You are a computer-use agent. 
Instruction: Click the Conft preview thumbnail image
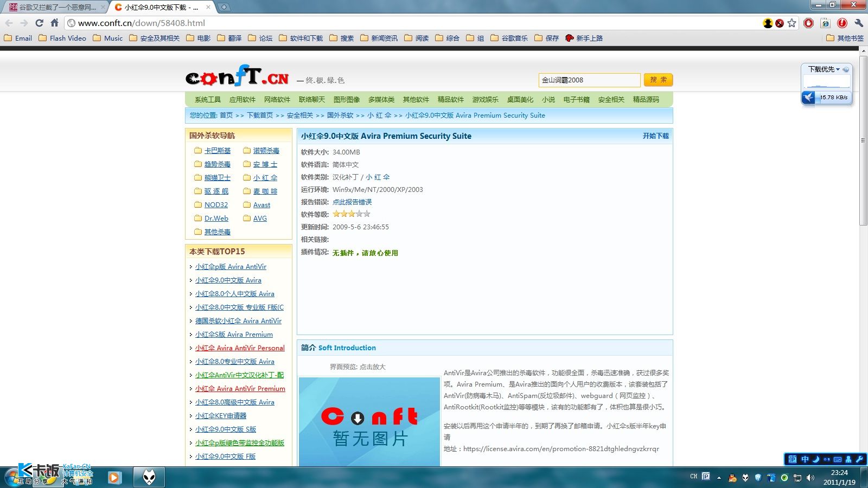369,422
